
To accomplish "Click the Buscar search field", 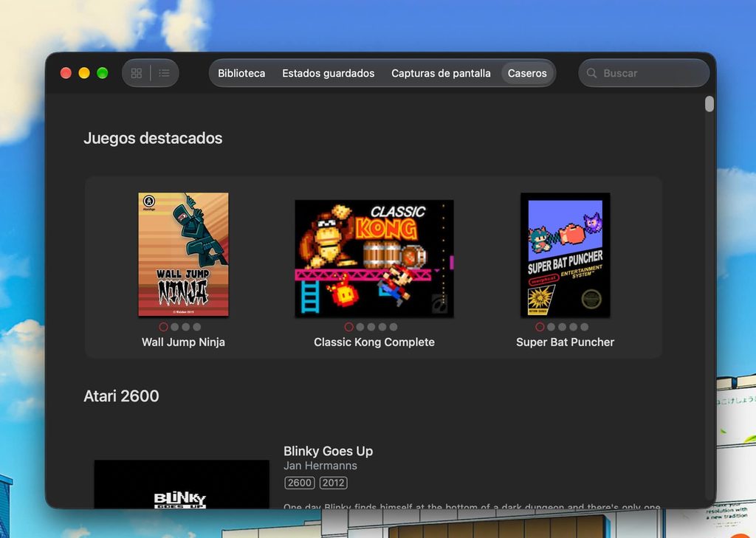I will click(x=644, y=73).
